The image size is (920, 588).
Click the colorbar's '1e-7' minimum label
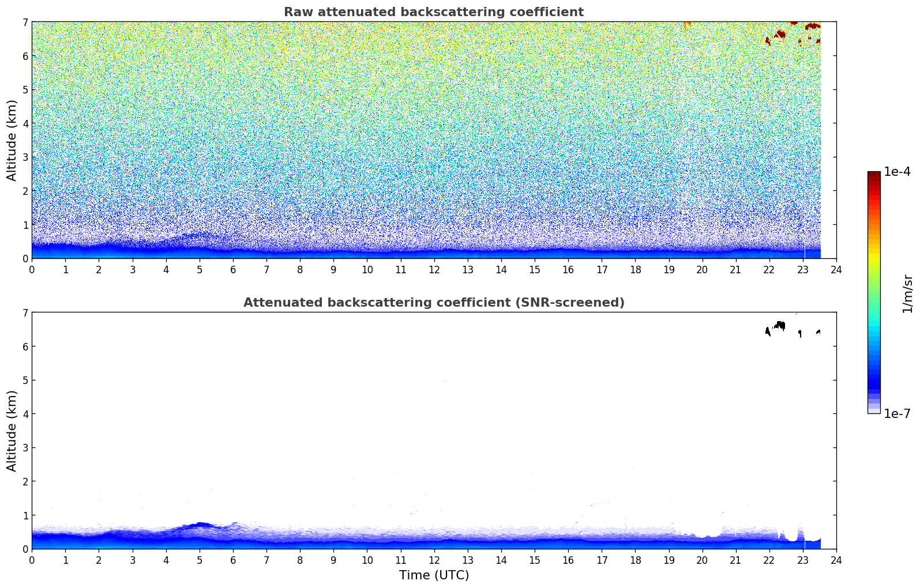point(897,413)
